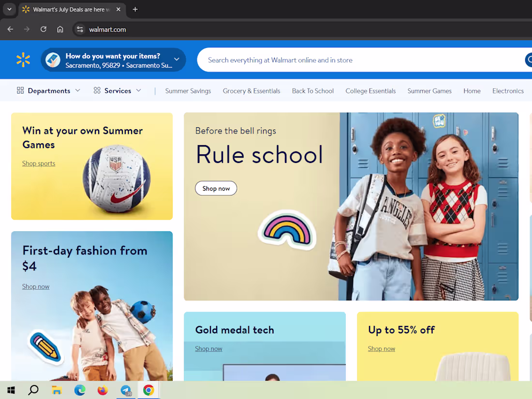Viewport: 532px width, 399px height.
Task: Open Windows taskbar search
Action: 33,390
